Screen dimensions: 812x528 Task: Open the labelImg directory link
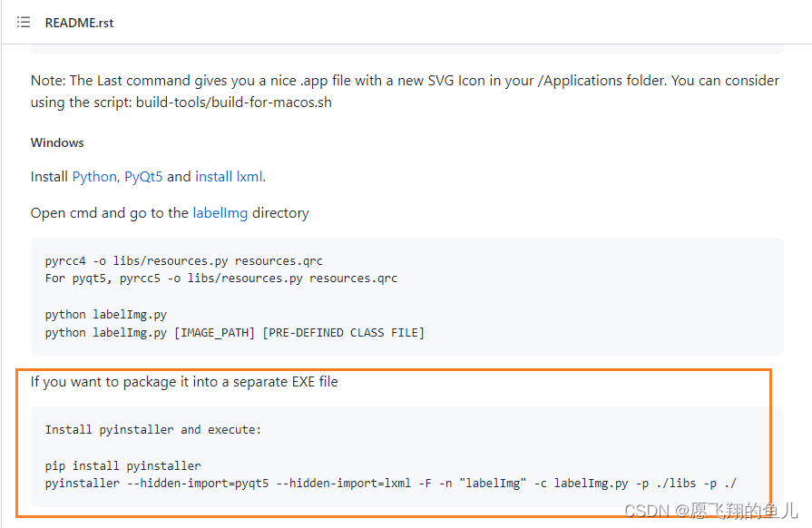point(220,213)
